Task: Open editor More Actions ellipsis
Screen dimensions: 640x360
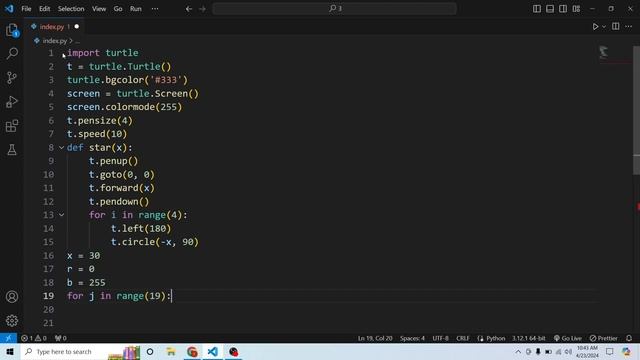Action: 629,27
